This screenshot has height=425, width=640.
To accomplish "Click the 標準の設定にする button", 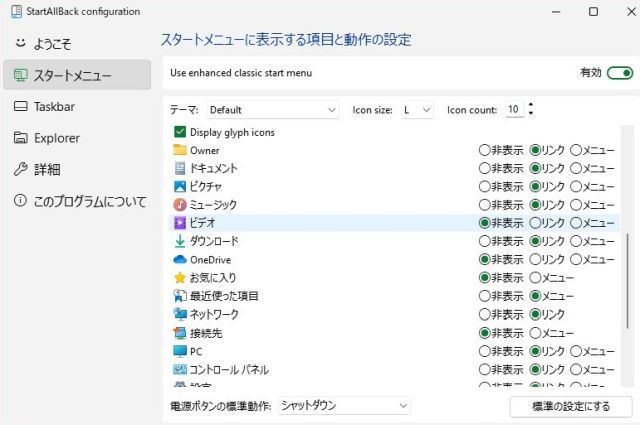I will (571, 406).
